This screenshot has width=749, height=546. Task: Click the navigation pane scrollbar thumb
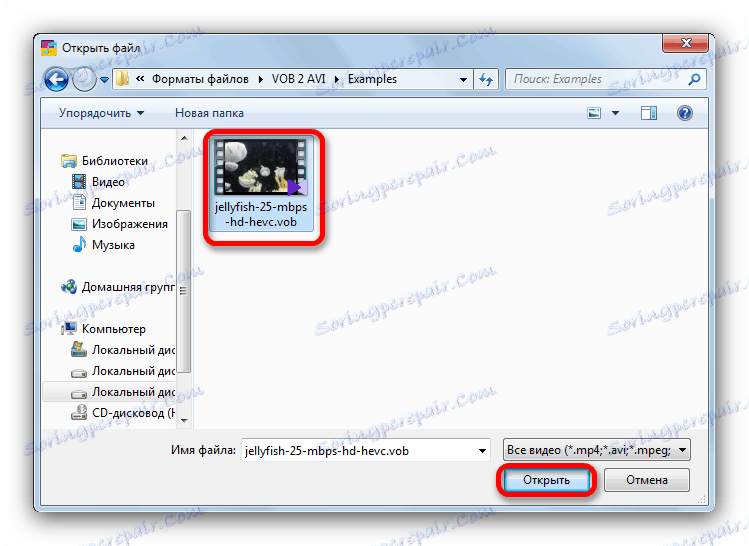pyautogui.click(x=183, y=290)
